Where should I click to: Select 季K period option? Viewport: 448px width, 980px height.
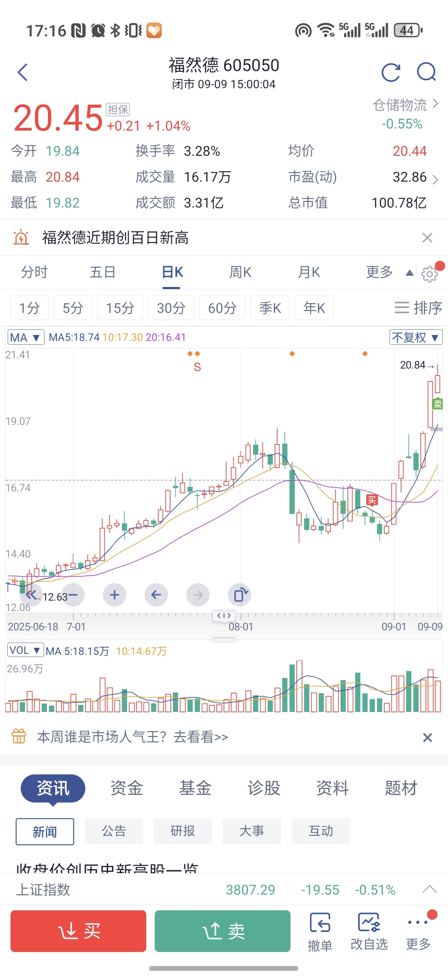270,307
